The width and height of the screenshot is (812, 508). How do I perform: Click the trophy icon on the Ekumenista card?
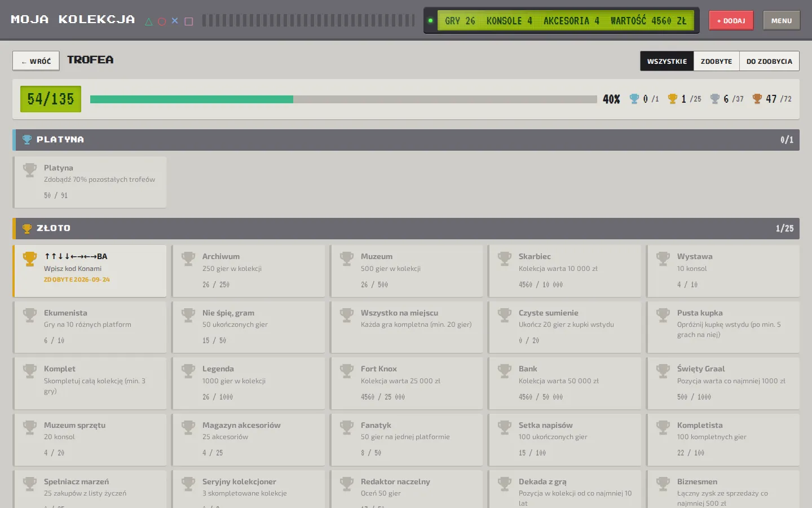tap(30, 315)
